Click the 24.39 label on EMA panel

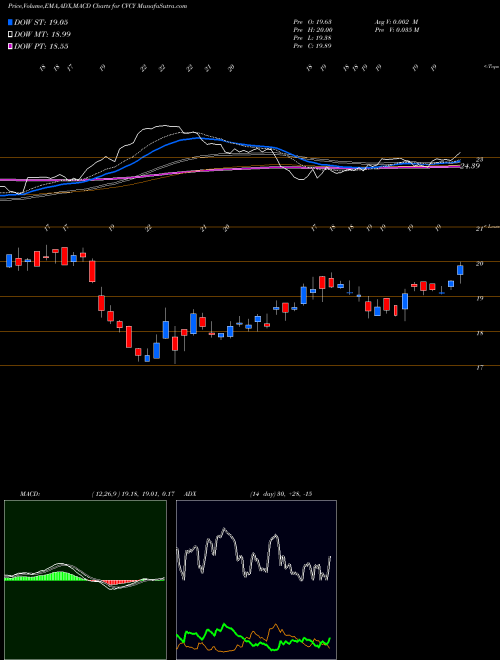[x=471, y=166]
